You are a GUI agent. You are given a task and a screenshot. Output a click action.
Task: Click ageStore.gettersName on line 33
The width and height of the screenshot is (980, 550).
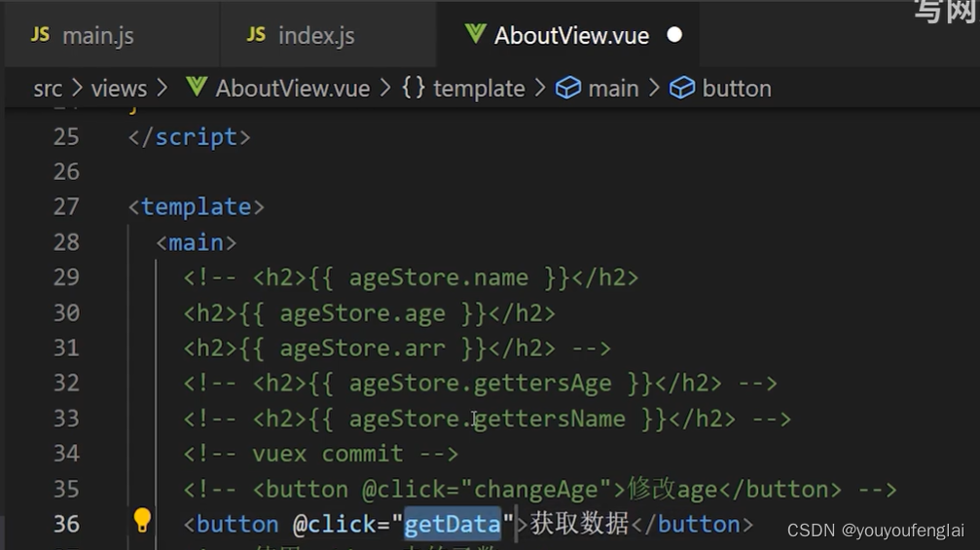pos(487,419)
